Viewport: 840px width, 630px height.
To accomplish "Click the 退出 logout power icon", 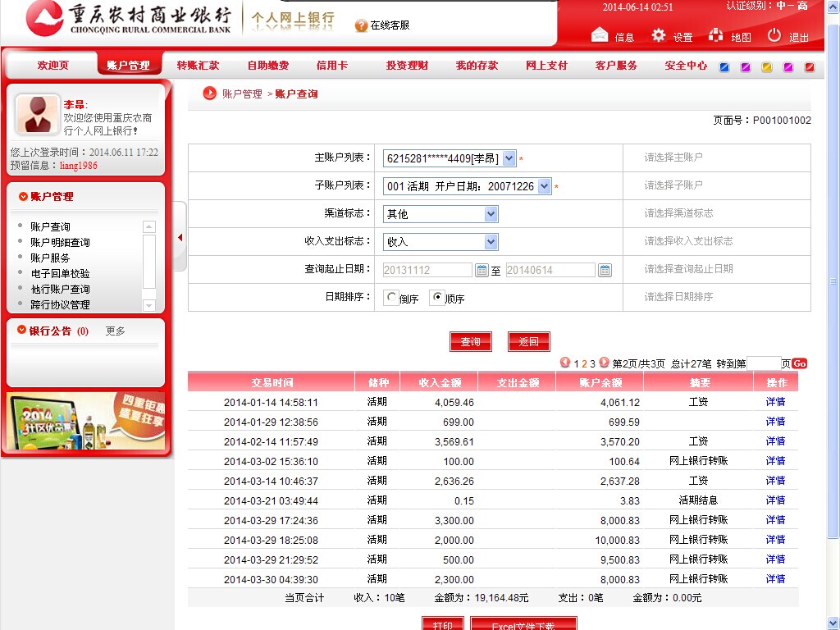I will (774, 35).
